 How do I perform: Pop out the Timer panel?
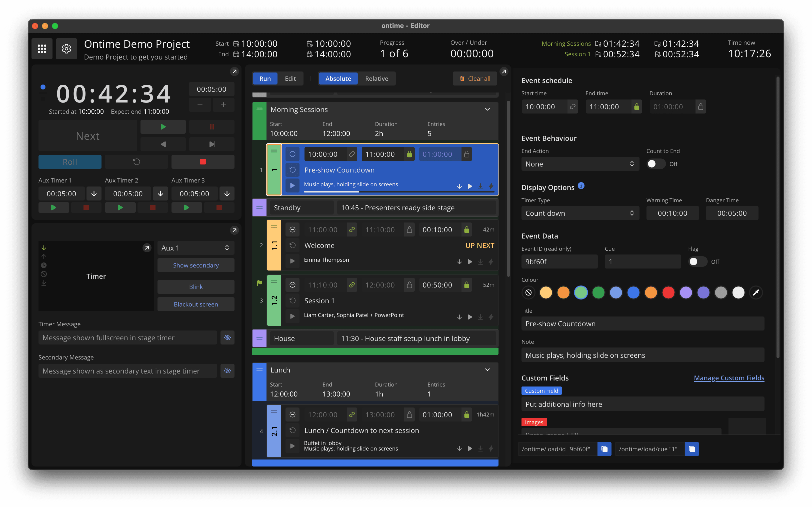(x=146, y=247)
